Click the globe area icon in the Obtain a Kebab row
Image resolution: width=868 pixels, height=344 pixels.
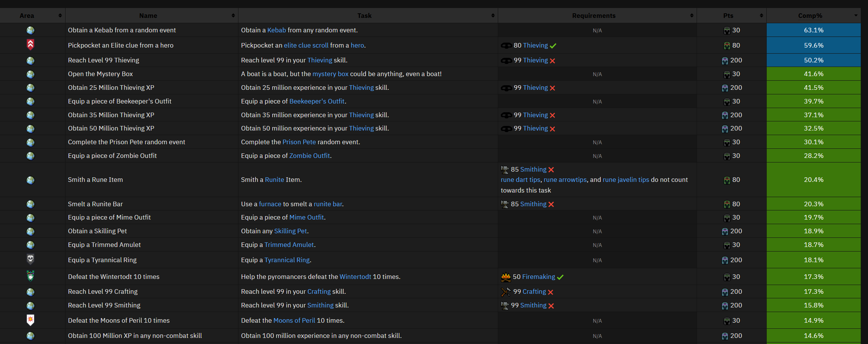click(x=30, y=30)
